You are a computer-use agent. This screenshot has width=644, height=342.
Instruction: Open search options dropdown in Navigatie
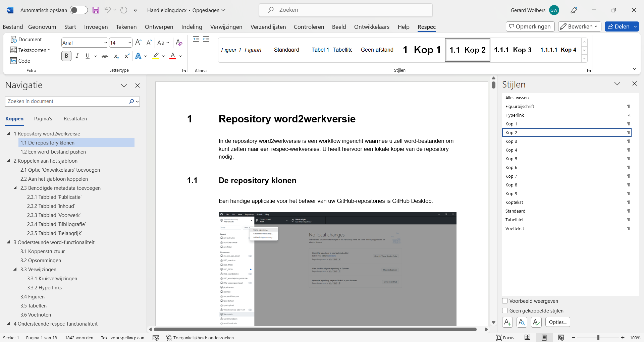(x=138, y=101)
